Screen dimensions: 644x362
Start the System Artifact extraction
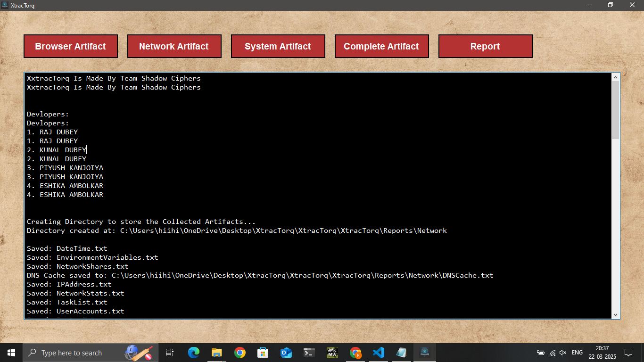tap(278, 46)
